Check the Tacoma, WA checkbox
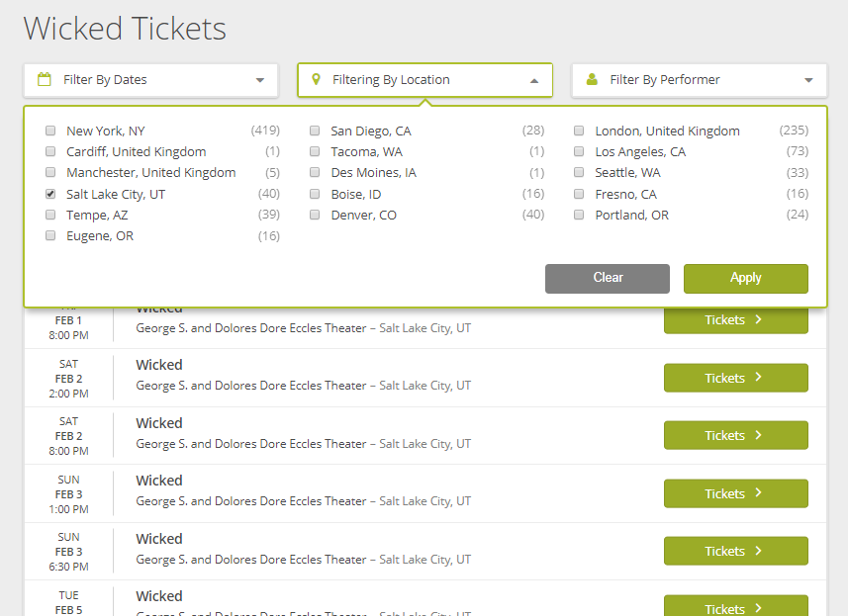This screenshot has width=848, height=616. click(x=315, y=151)
